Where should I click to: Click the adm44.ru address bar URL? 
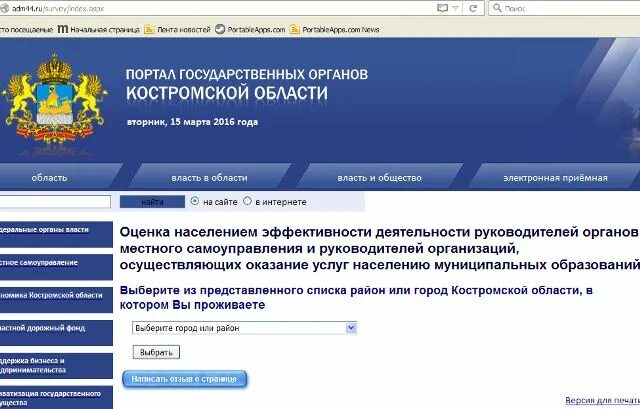point(58,8)
